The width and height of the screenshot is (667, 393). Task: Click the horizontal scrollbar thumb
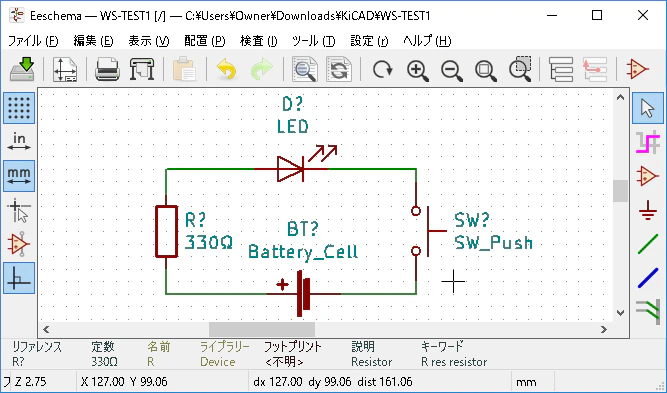[262, 329]
